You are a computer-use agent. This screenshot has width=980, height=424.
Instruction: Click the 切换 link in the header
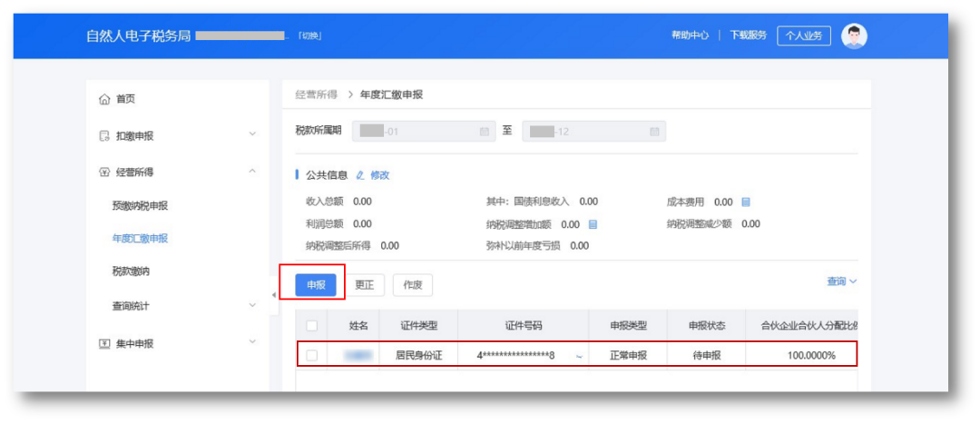[x=309, y=36]
